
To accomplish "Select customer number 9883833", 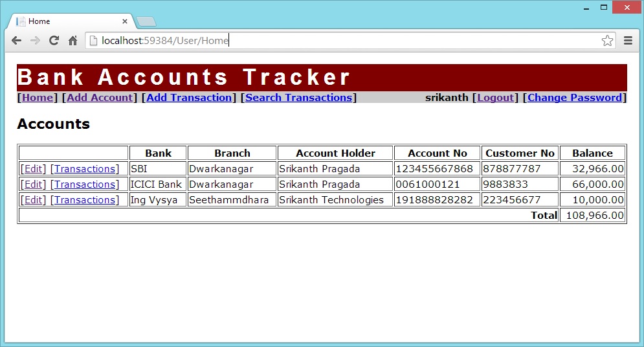I will click(x=520, y=185).
